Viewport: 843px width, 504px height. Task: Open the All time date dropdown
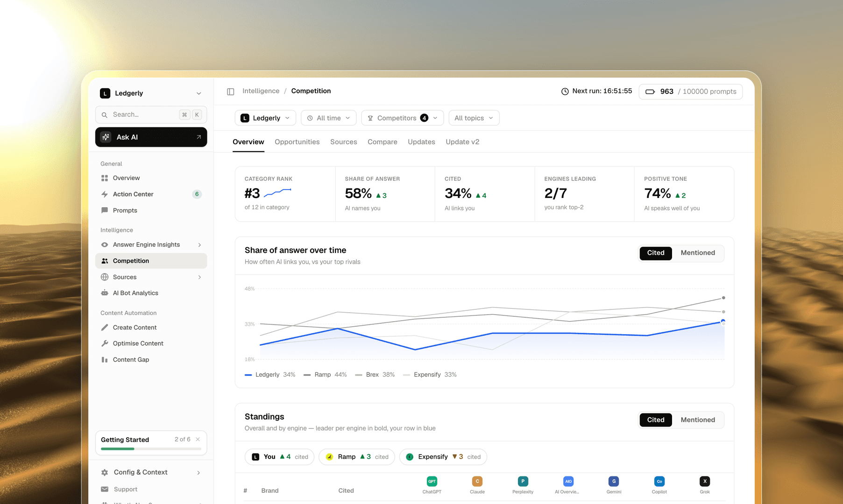(329, 118)
